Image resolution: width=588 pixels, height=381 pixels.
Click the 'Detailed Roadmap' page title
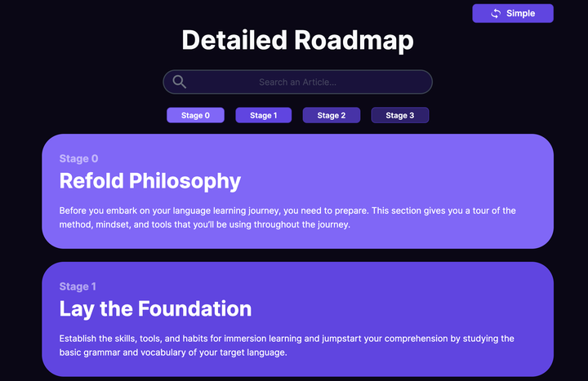tap(297, 40)
